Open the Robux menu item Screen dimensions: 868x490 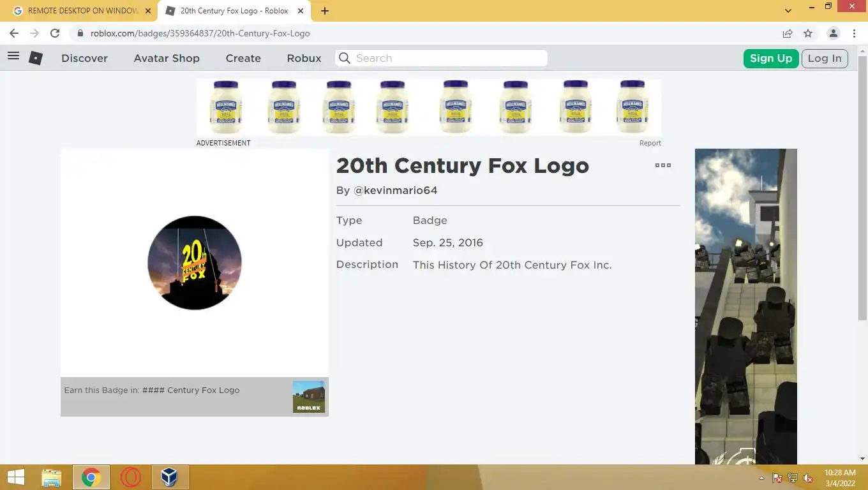tap(304, 58)
